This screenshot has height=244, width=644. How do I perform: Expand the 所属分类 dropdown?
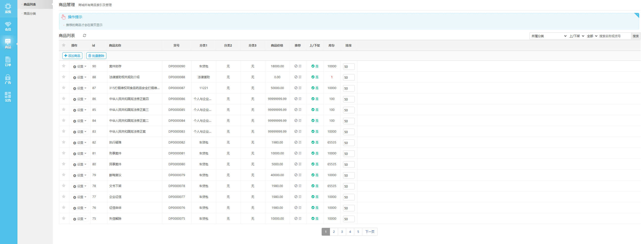(548, 36)
